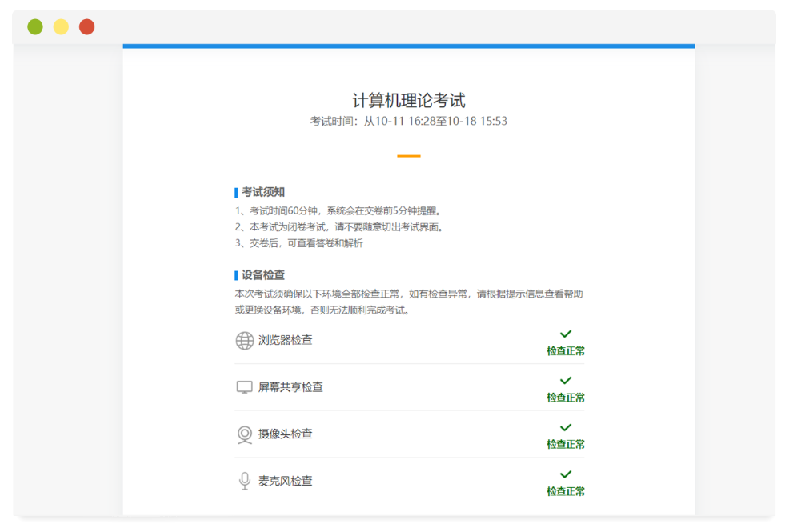The image size is (789, 532).
Task: Select the 浏览器检查 row label
Action: [x=286, y=340]
